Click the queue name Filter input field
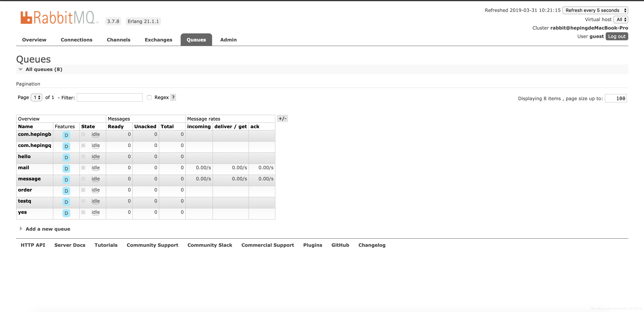Image resolution: width=644 pixels, height=312 pixels. coord(110,98)
